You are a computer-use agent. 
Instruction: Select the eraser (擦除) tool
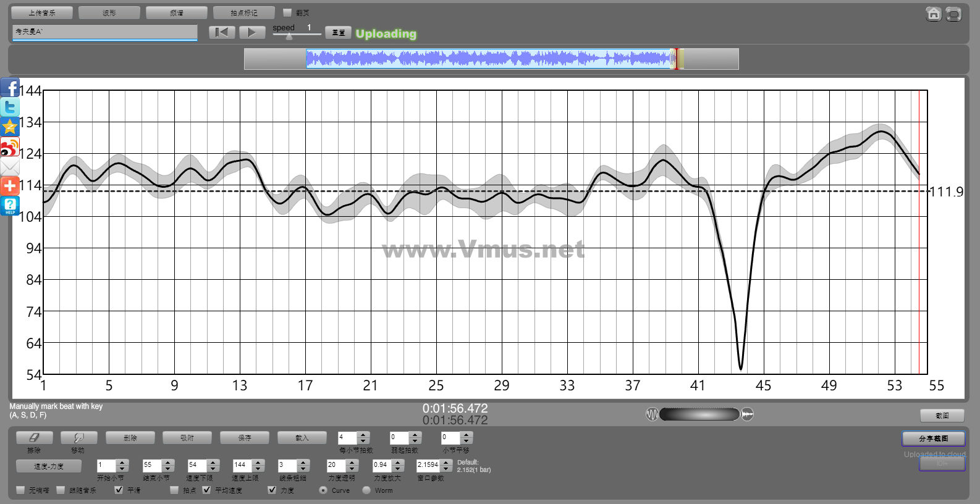[x=34, y=438]
